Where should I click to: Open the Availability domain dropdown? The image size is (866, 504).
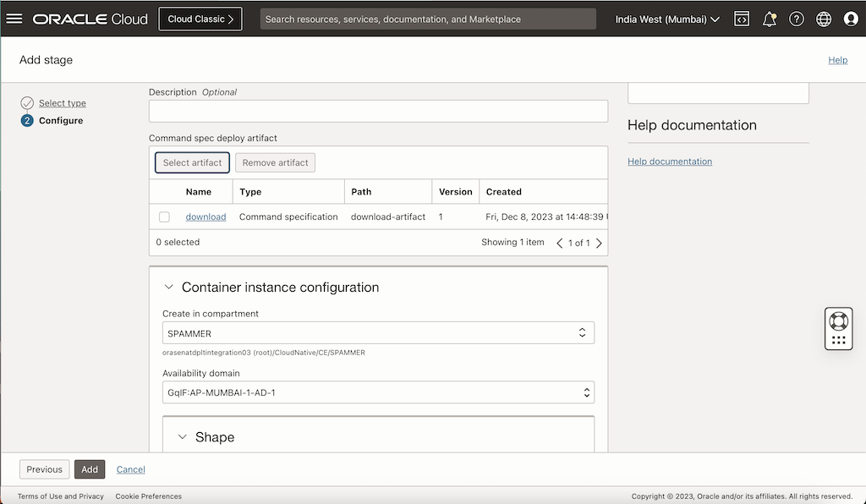pos(585,392)
